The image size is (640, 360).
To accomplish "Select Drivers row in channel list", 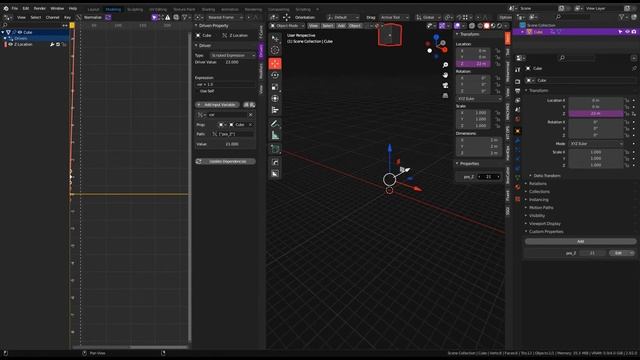I will pyautogui.click(x=34, y=38).
